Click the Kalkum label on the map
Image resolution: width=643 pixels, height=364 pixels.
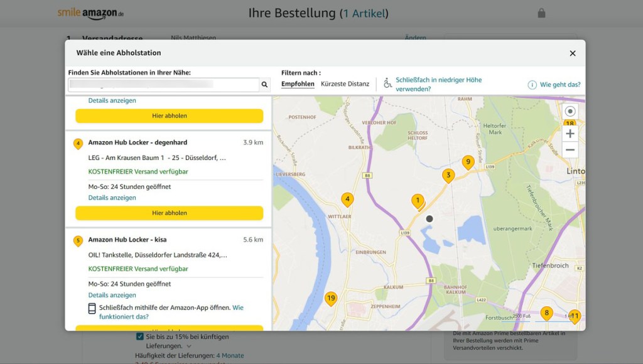[x=394, y=287]
